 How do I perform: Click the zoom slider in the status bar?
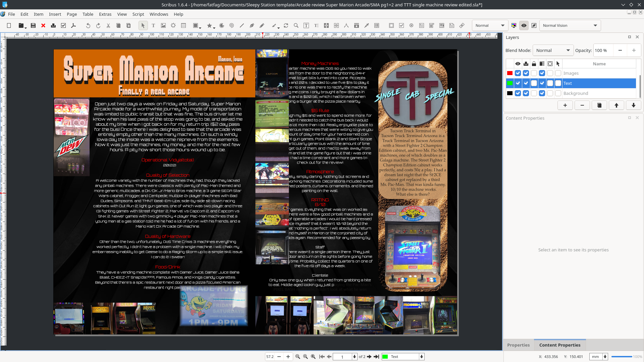(622, 357)
